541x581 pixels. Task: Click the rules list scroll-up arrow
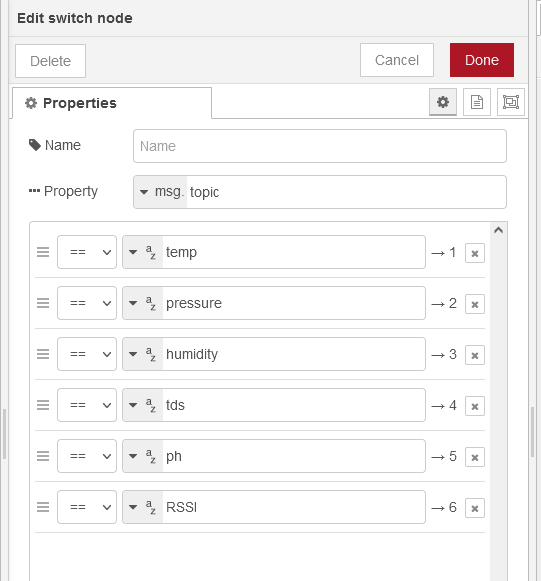tap(498, 230)
